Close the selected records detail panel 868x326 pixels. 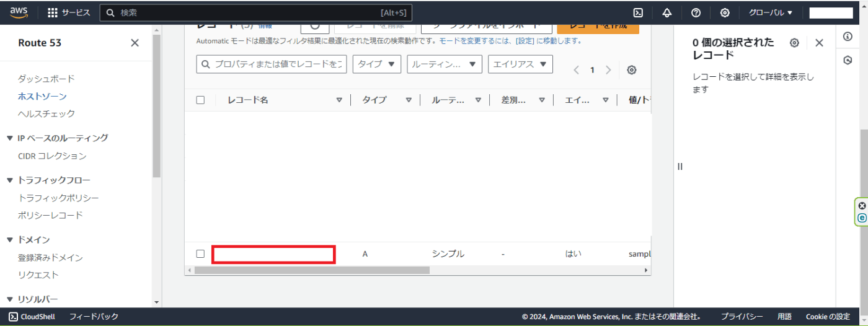[x=819, y=43]
